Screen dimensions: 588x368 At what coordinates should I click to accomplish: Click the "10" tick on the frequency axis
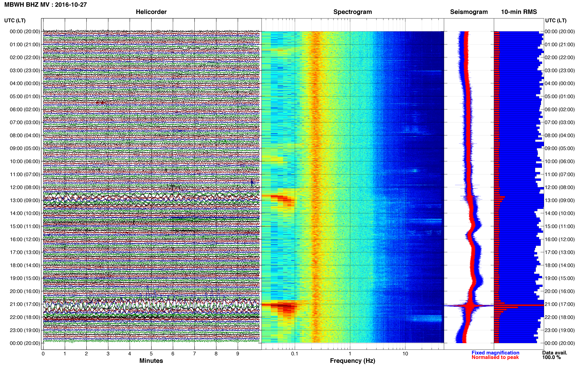pos(405,354)
